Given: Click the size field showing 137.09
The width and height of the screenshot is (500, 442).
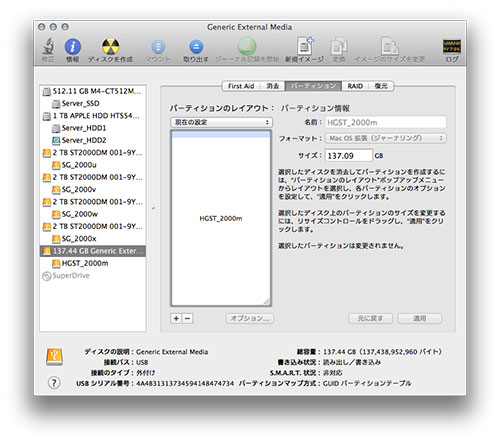Looking at the screenshot, I should click(349, 156).
